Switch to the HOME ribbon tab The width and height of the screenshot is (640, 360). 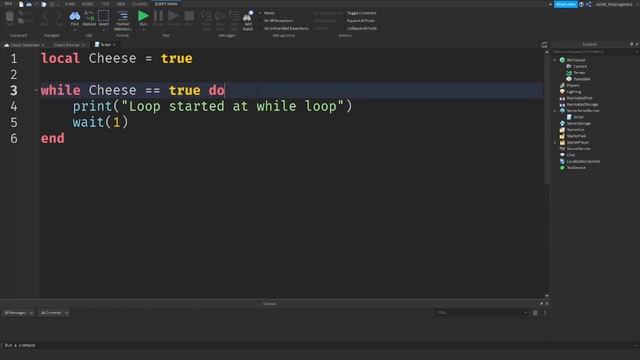70,4
